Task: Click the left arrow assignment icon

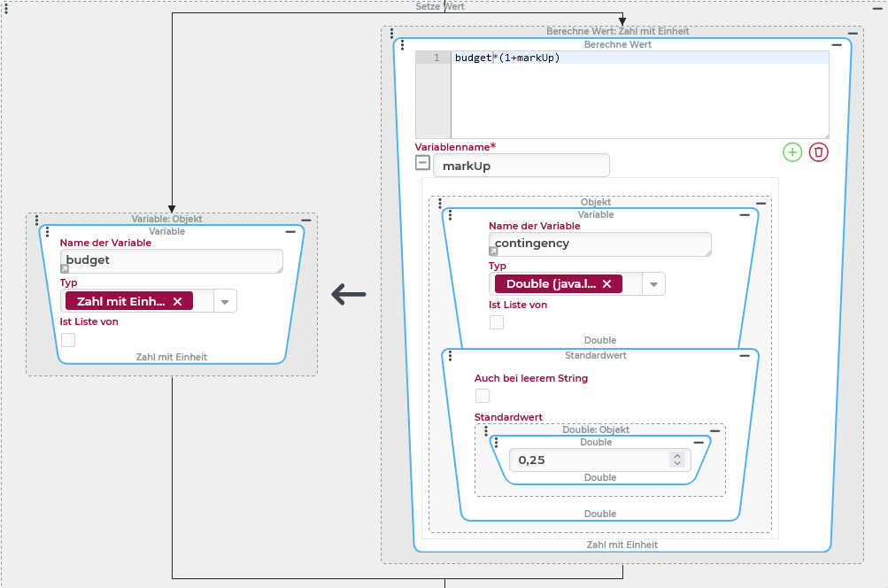Action: pos(349,295)
